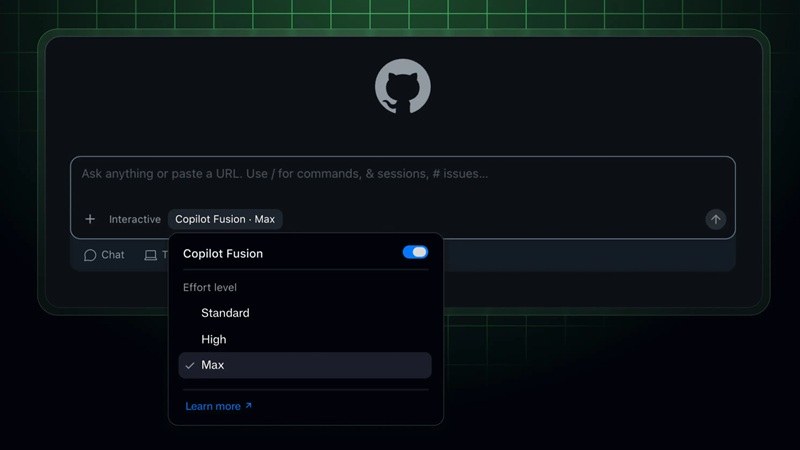Click the Chat speech bubble icon
Screen dimensions: 800x450
[x=90, y=255]
